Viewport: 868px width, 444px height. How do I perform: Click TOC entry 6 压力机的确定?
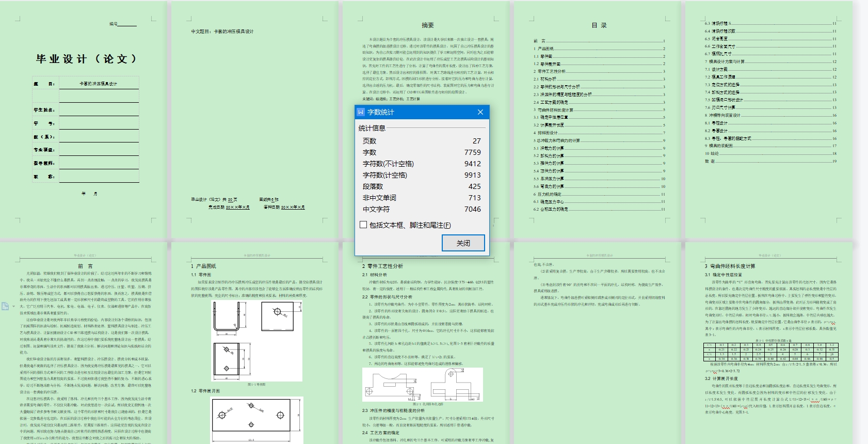(599, 194)
